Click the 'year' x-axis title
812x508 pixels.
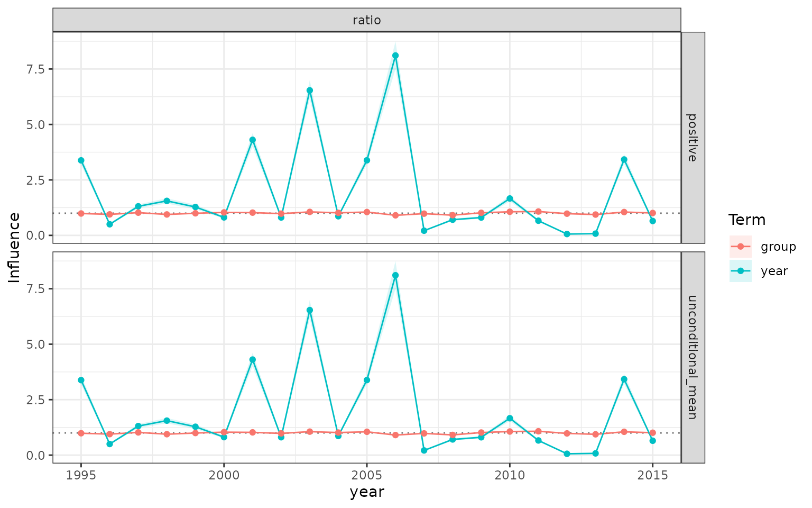(x=367, y=492)
